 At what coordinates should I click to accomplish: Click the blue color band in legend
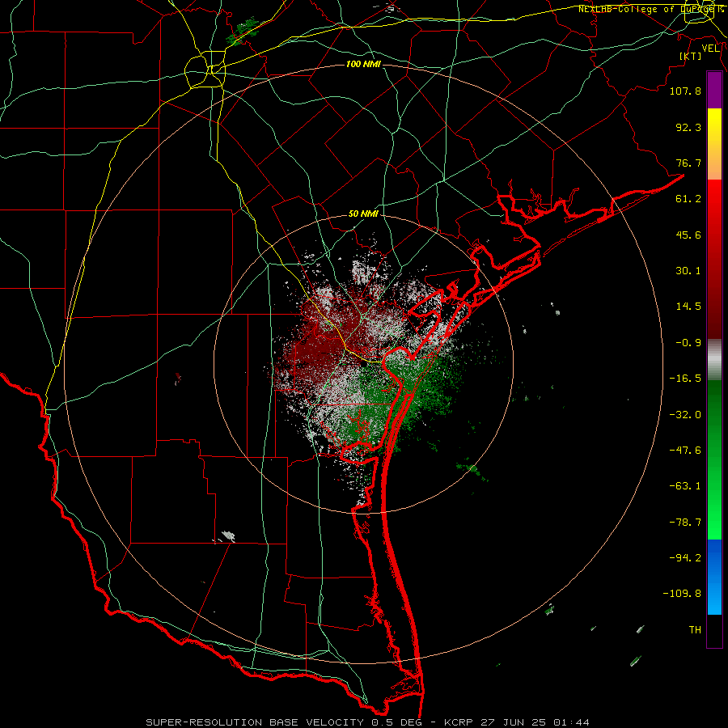point(714,577)
